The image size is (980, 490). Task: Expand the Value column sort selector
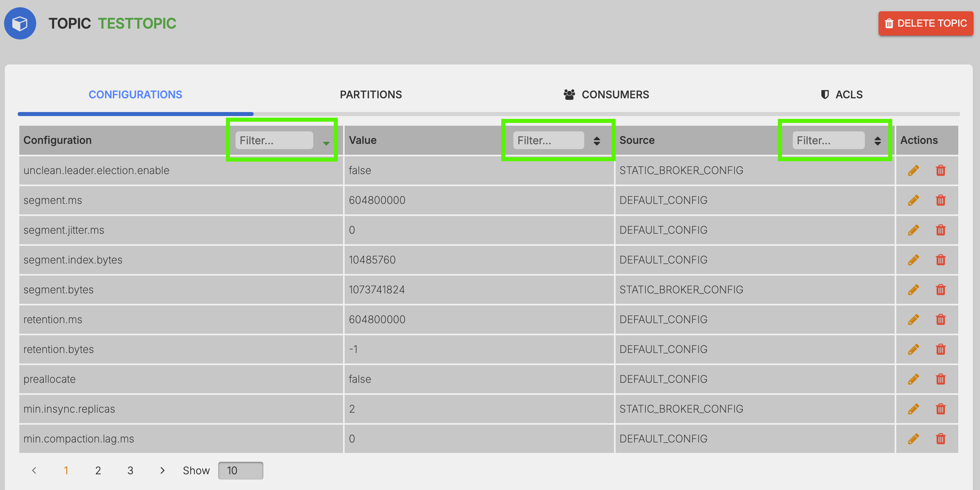pos(597,140)
